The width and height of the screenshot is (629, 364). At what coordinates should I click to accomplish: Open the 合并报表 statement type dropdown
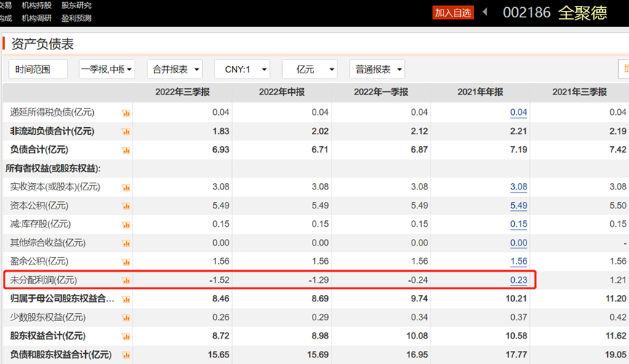(x=175, y=69)
